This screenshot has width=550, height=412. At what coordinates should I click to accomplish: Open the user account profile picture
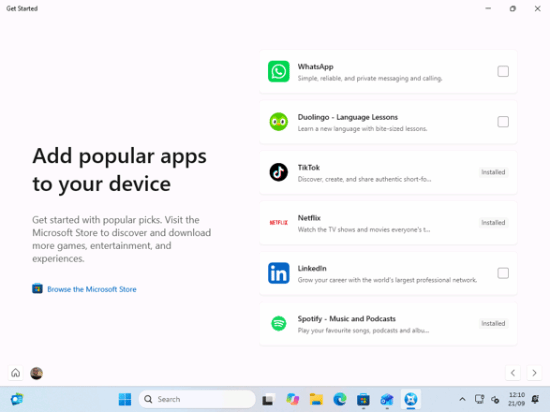pos(36,373)
